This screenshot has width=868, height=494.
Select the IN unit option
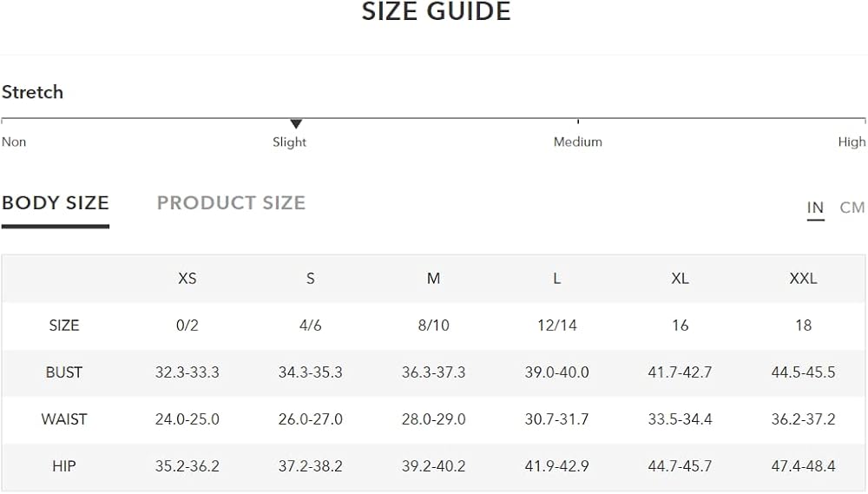(x=815, y=207)
